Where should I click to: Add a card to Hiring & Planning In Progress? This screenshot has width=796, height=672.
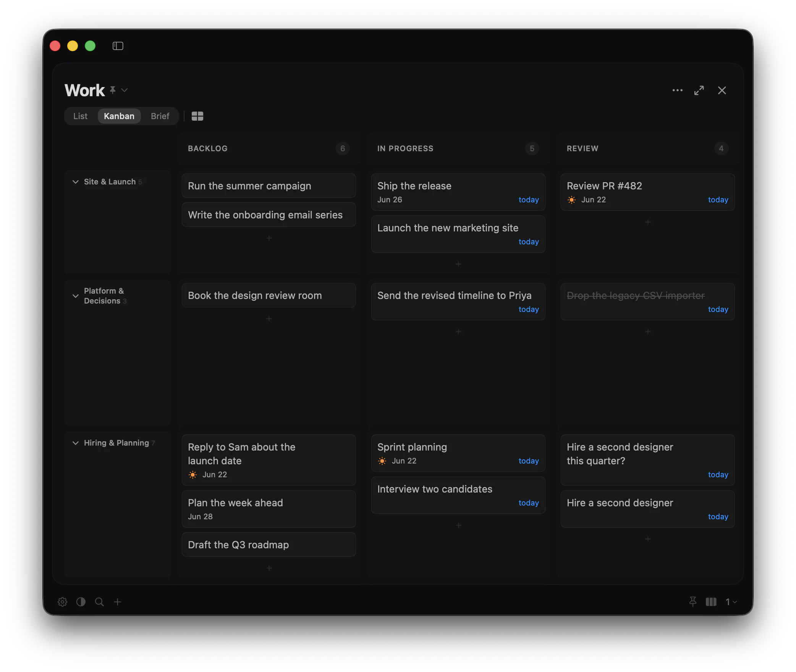point(458,525)
